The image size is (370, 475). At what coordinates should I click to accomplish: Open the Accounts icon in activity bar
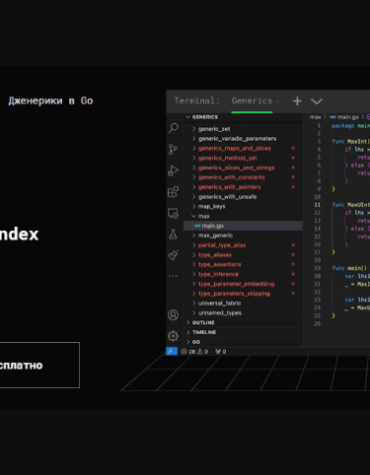pos(173,315)
